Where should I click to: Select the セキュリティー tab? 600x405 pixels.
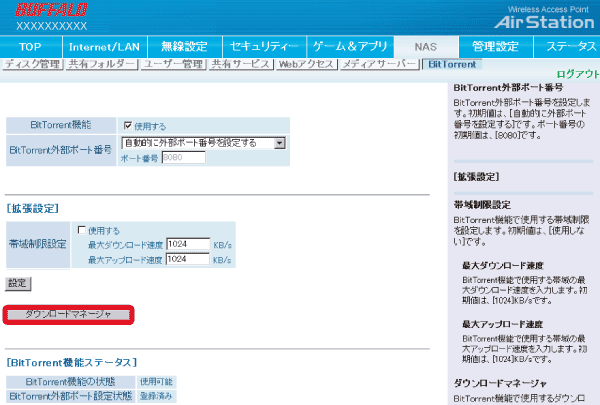click(x=263, y=46)
